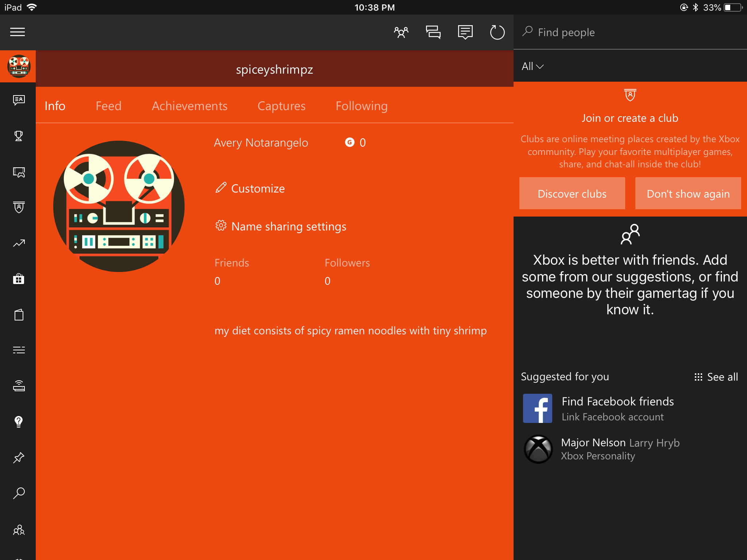The image size is (747, 560).
Task: Open the Following tab
Action: [361, 106]
